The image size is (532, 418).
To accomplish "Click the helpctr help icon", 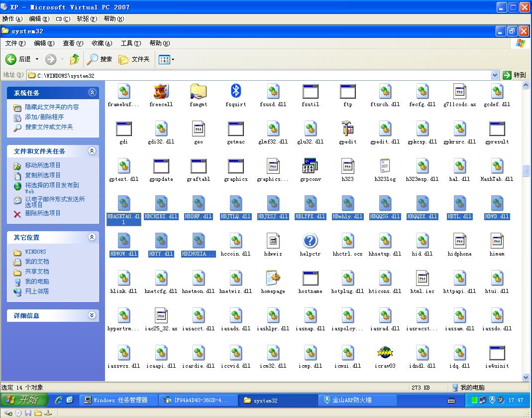I will pos(310,241).
